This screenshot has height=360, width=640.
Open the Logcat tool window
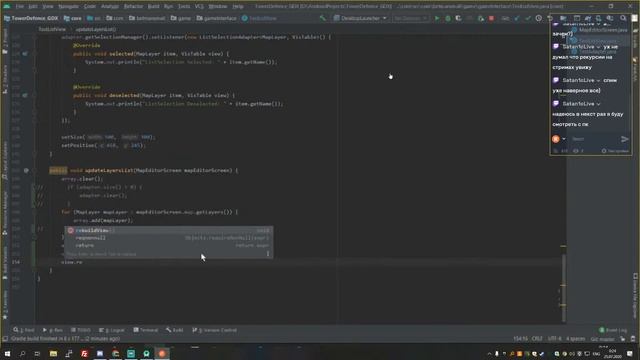click(112, 330)
